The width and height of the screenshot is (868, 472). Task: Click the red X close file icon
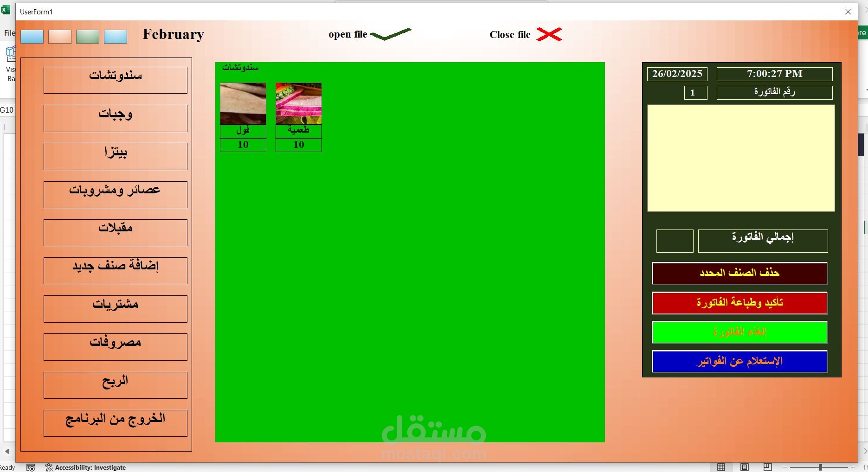pos(549,34)
